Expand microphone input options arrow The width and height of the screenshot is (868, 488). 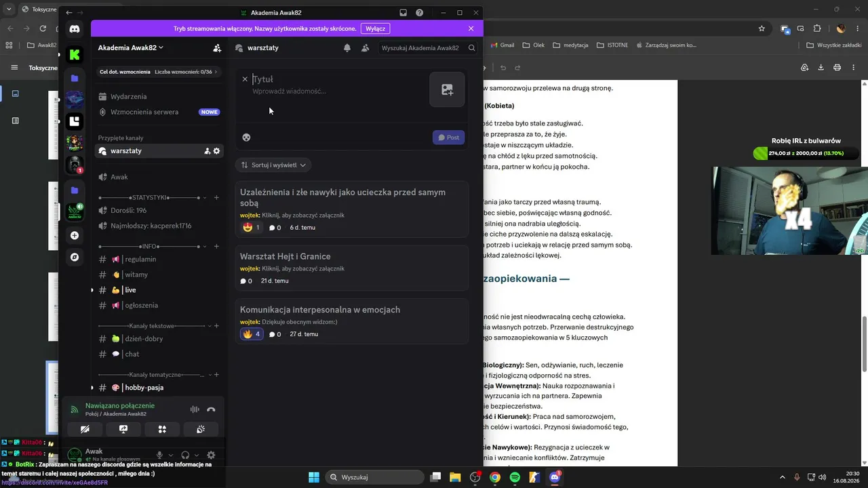click(171, 455)
